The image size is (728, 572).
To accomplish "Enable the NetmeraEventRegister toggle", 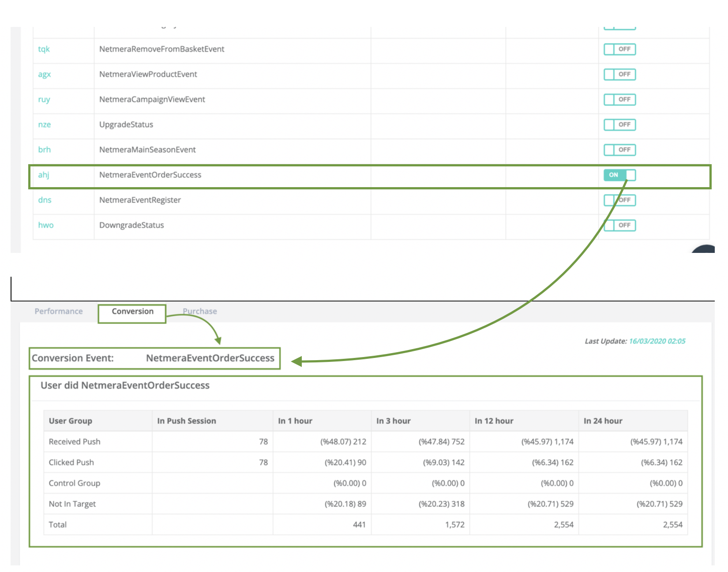I will (619, 200).
